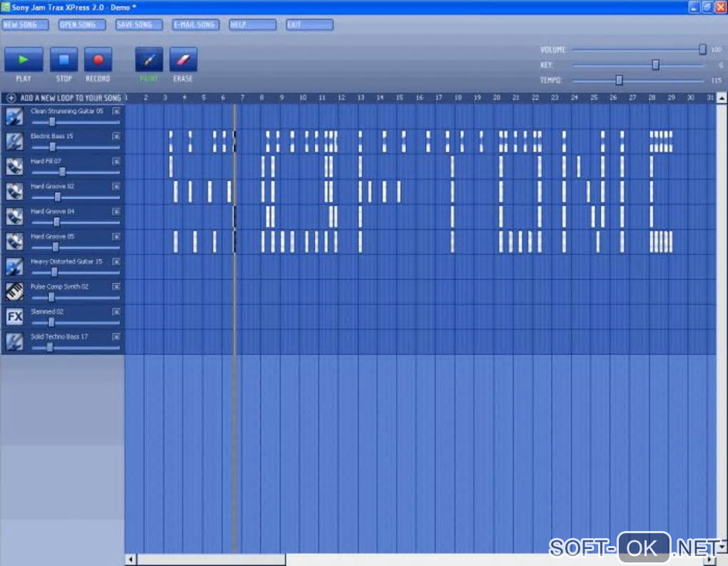The width and height of the screenshot is (728, 566).
Task: Select the Erase tool
Action: 183,59
